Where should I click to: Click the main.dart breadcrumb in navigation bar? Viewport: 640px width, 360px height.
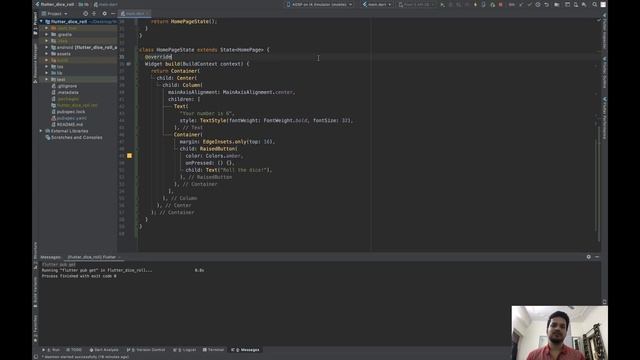pos(106,4)
